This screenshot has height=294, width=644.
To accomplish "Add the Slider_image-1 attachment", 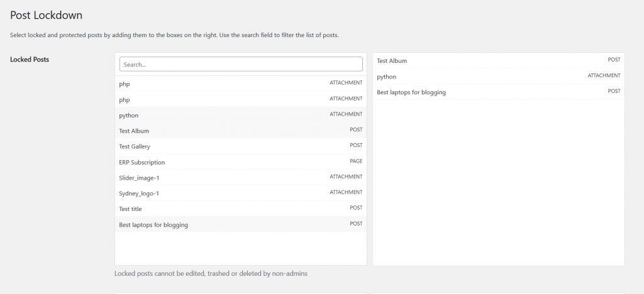I will (241, 178).
